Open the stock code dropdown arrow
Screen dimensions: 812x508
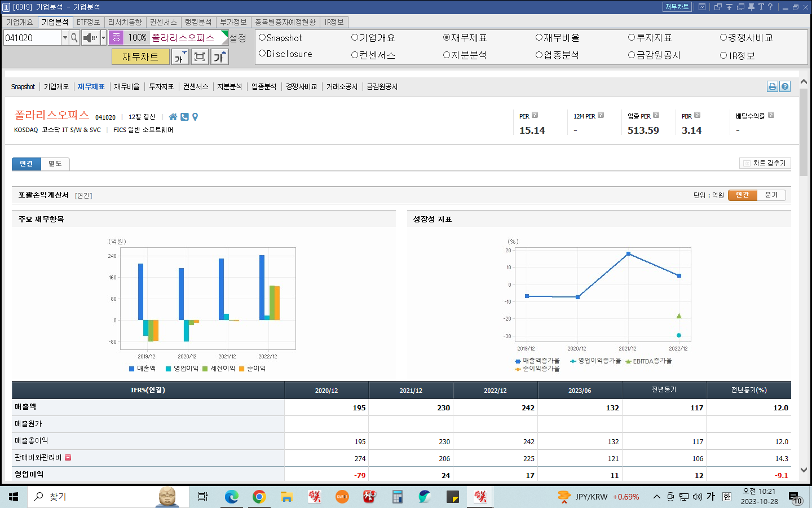tap(65, 38)
